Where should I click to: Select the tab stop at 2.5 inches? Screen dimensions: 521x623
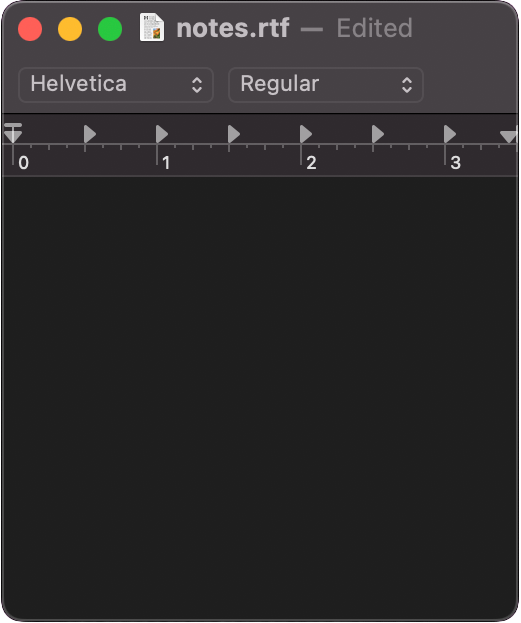click(378, 134)
